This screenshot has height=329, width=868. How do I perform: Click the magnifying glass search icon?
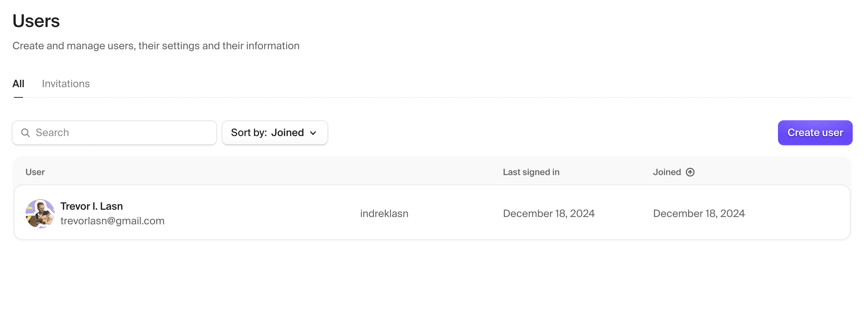(25, 133)
